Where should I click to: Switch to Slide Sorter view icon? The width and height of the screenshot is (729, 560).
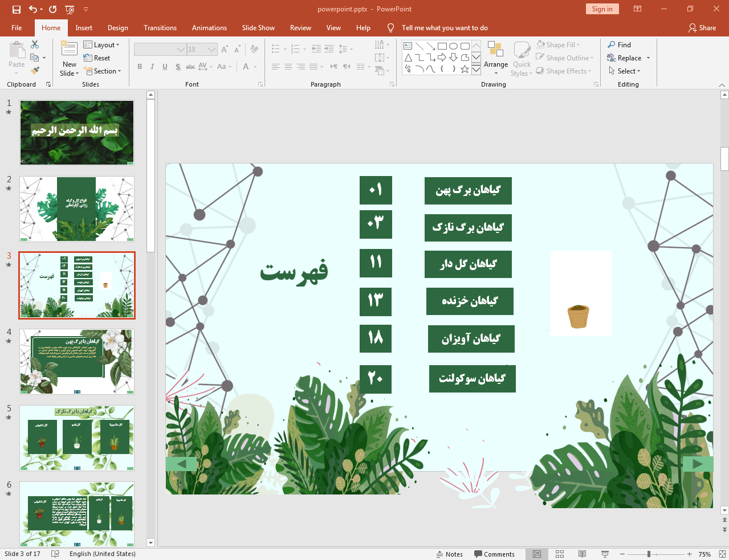[x=560, y=554]
